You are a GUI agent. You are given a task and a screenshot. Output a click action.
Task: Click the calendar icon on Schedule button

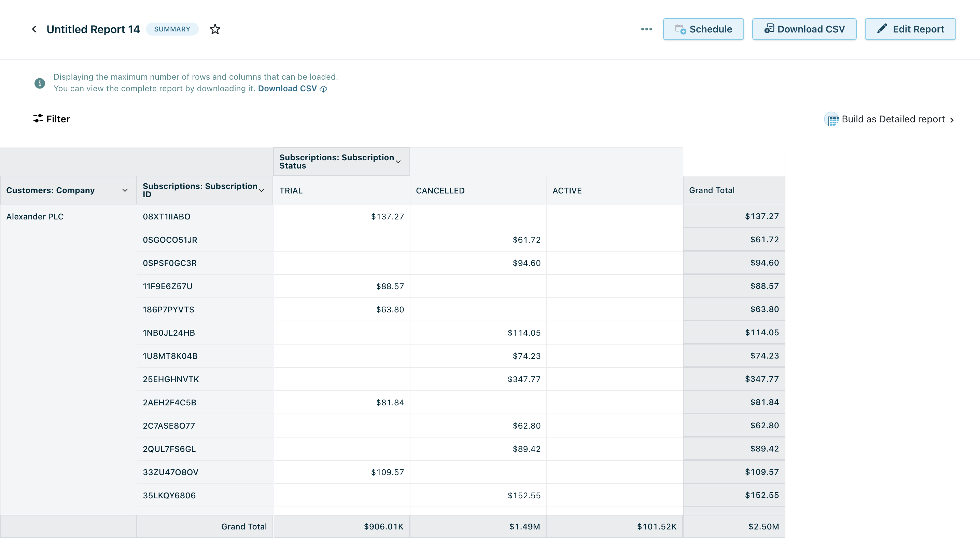pos(680,29)
